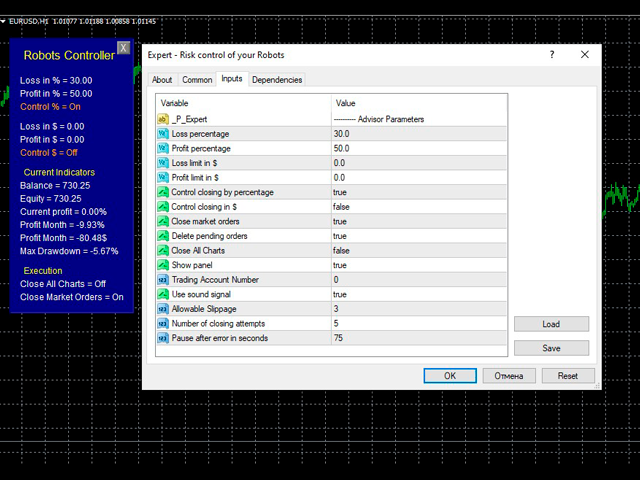Click Close Market Orders = On panel text
The image size is (640, 480).
[x=72, y=297]
